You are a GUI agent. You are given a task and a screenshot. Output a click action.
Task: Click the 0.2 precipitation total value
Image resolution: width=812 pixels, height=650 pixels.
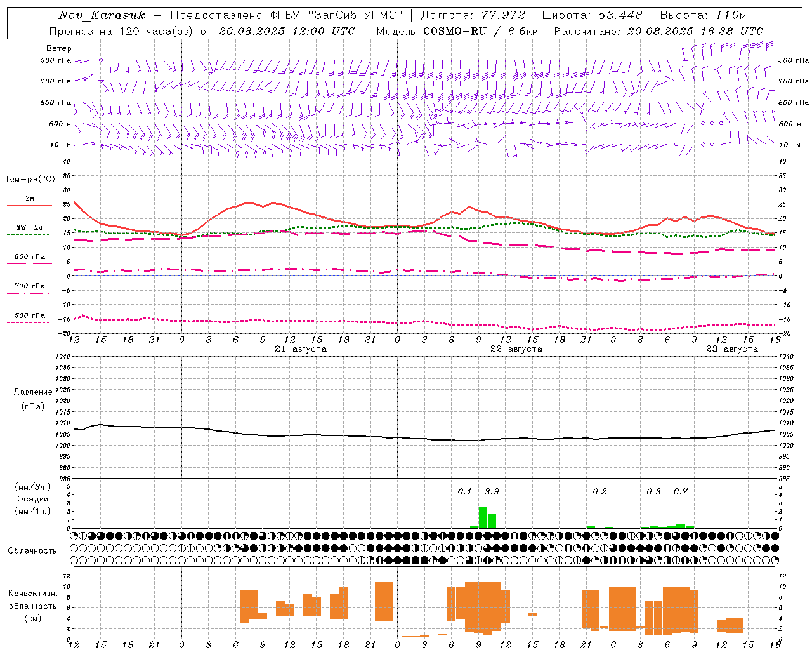(x=599, y=491)
